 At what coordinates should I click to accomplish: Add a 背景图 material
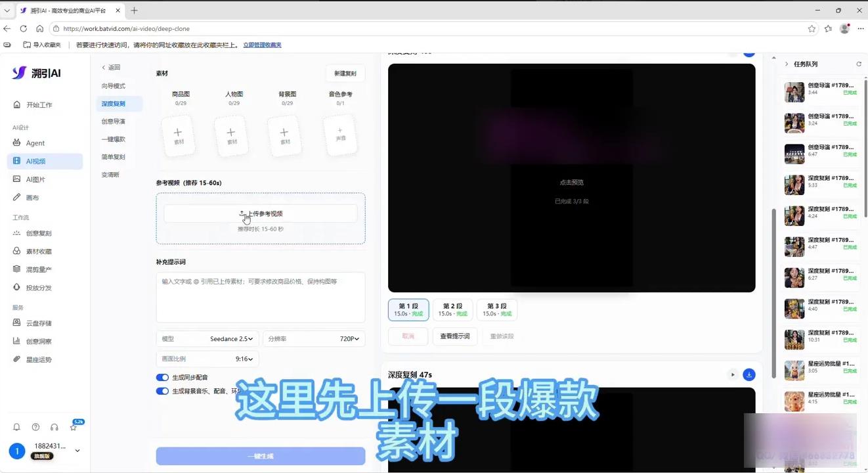284,136
